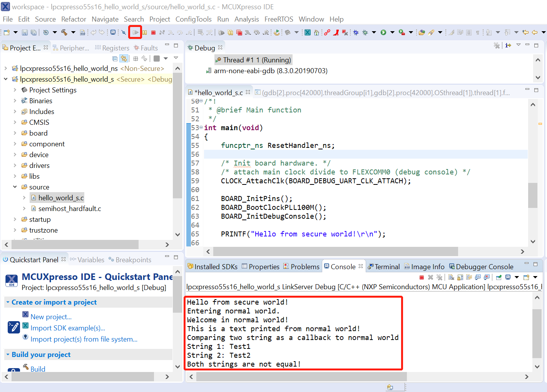Click the 'New project...' link
Screen dimensions: 547x392
[x=51, y=317]
